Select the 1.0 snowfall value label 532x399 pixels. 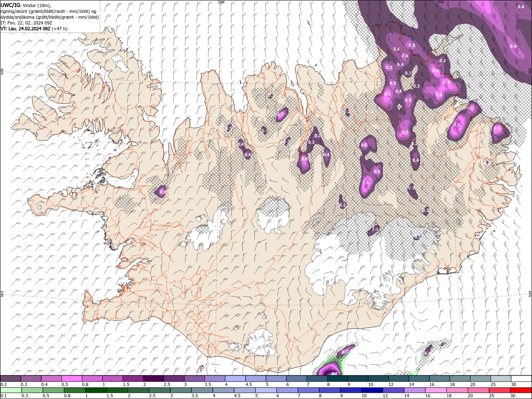[x=366, y=182]
